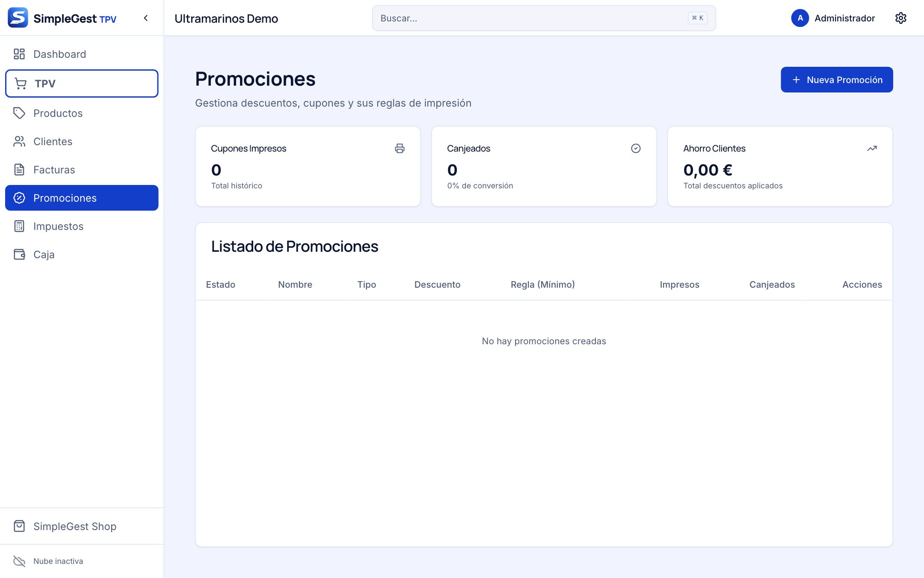The width and height of the screenshot is (924, 578).
Task: Open settings via the gear icon
Action: click(900, 18)
